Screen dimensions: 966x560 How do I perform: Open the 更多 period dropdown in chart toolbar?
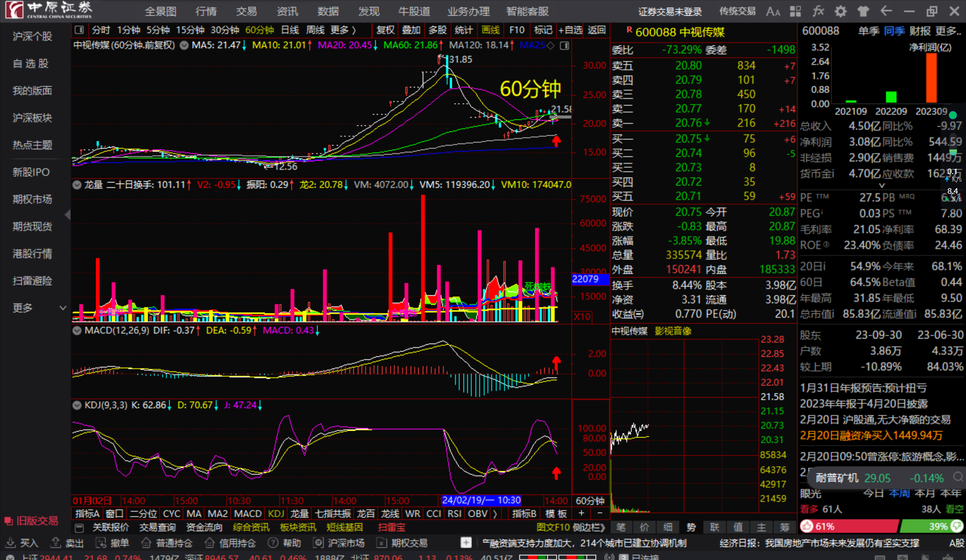pyautogui.click(x=343, y=30)
